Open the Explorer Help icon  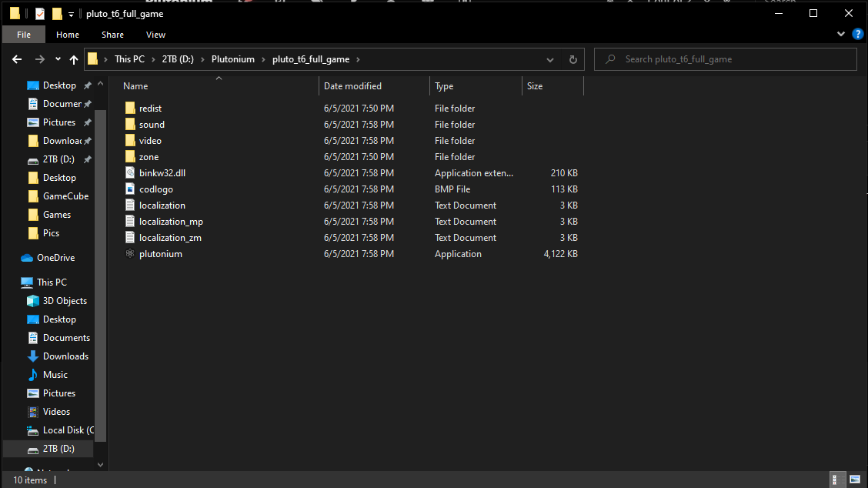[x=857, y=35]
